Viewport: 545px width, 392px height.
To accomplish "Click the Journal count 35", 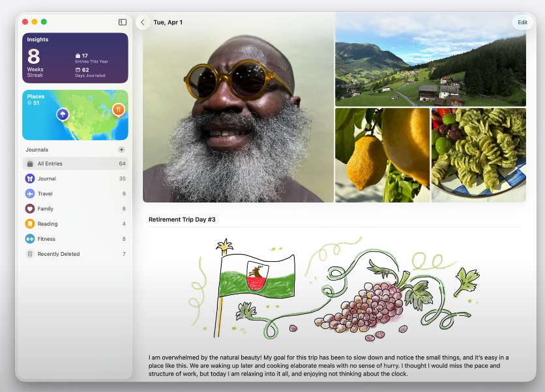I will [x=123, y=178].
